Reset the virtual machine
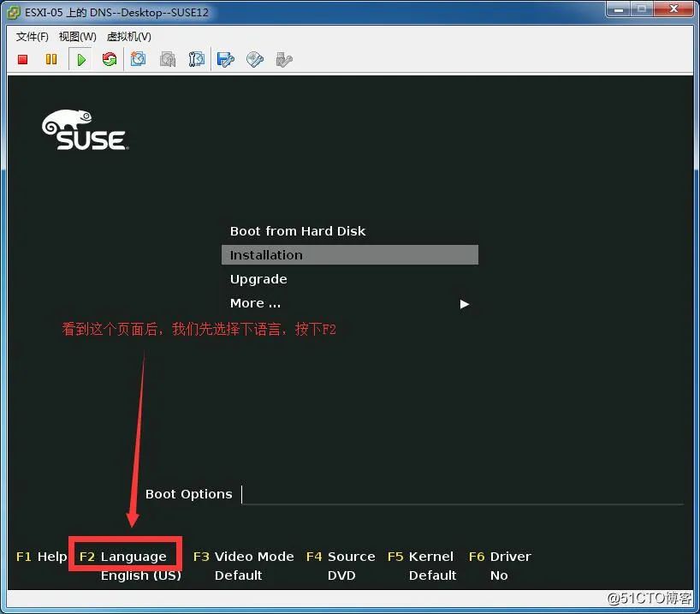700x614 pixels. [110, 59]
